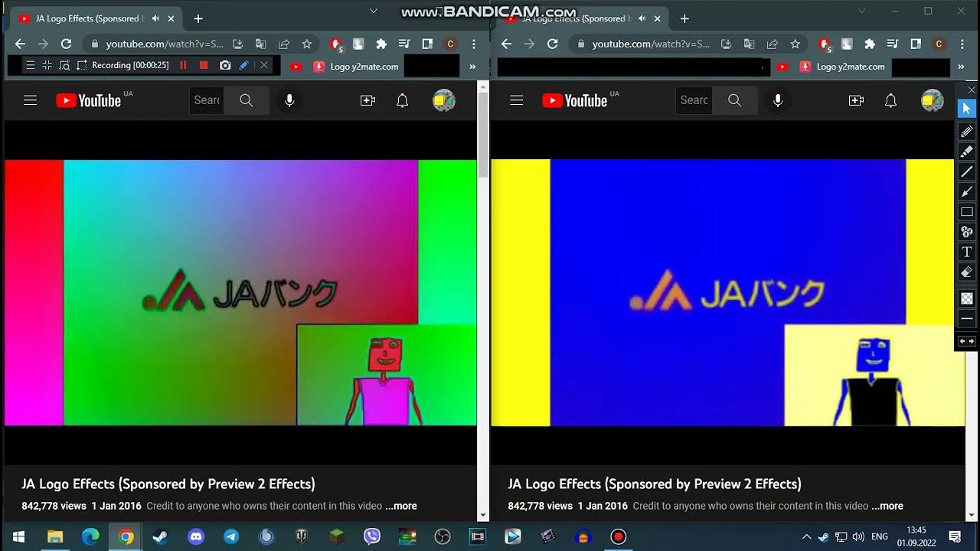Start voice search in left window
The width and height of the screenshot is (980, 551).
(289, 100)
